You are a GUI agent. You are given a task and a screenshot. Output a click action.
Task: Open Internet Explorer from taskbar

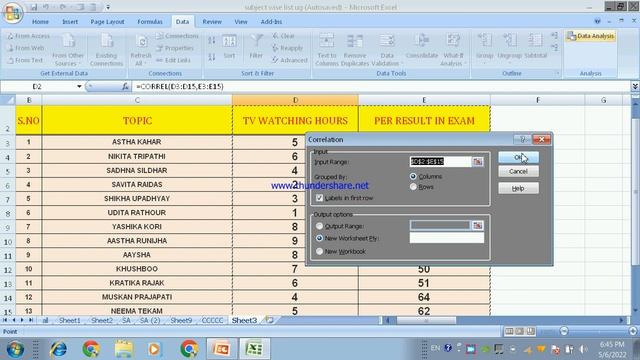pos(59,349)
